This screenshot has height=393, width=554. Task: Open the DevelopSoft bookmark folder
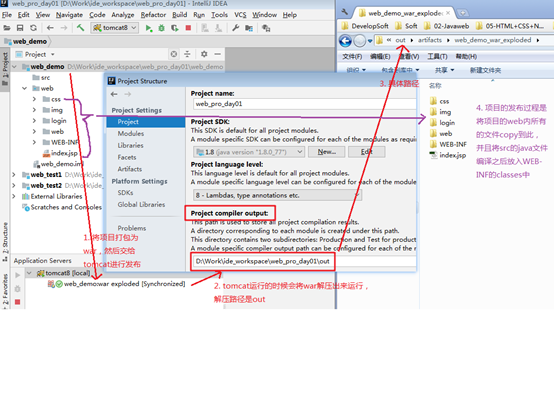(x=365, y=26)
